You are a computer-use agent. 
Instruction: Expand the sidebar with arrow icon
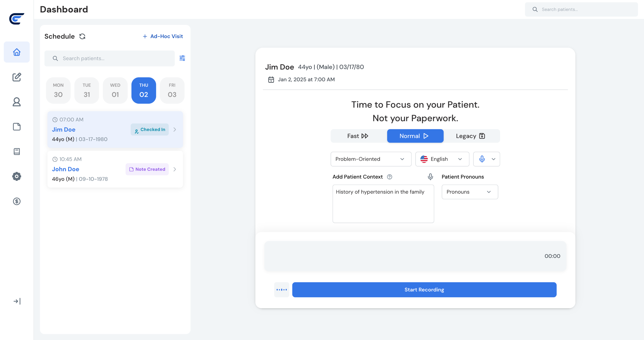pyautogui.click(x=17, y=301)
